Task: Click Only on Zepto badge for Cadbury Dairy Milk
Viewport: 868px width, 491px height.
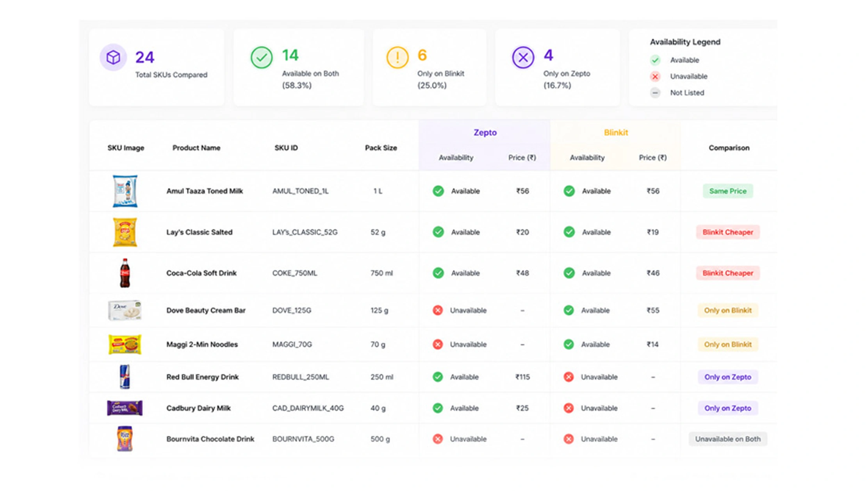Action: [728, 408]
